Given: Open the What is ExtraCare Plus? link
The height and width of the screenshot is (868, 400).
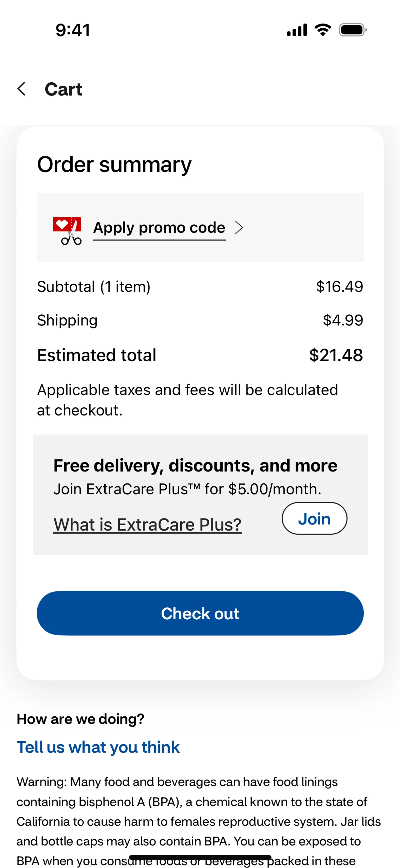Looking at the screenshot, I should tap(147, 525).
